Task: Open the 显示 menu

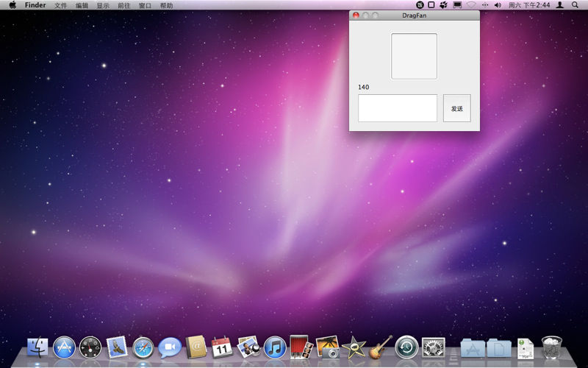Action: click(103, 5)
